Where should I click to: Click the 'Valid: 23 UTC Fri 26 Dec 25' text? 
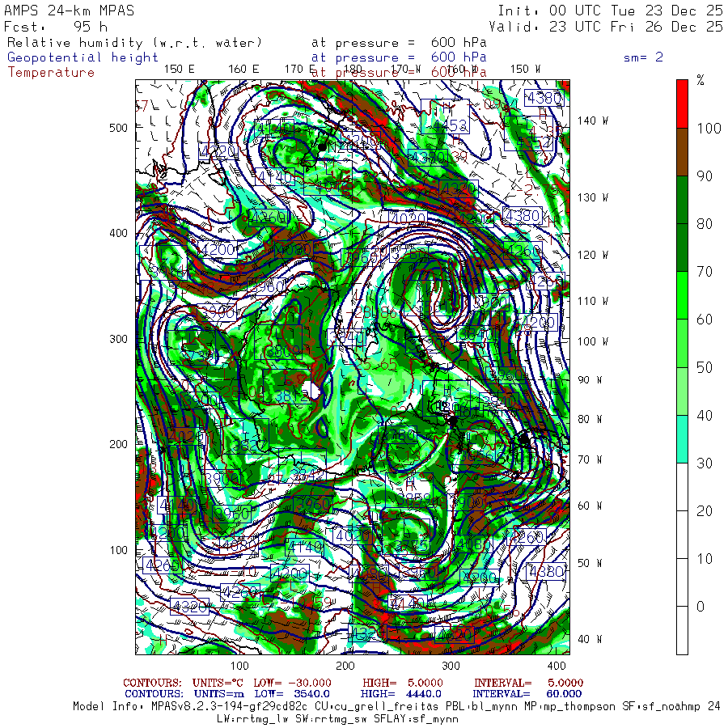point(610,27)
